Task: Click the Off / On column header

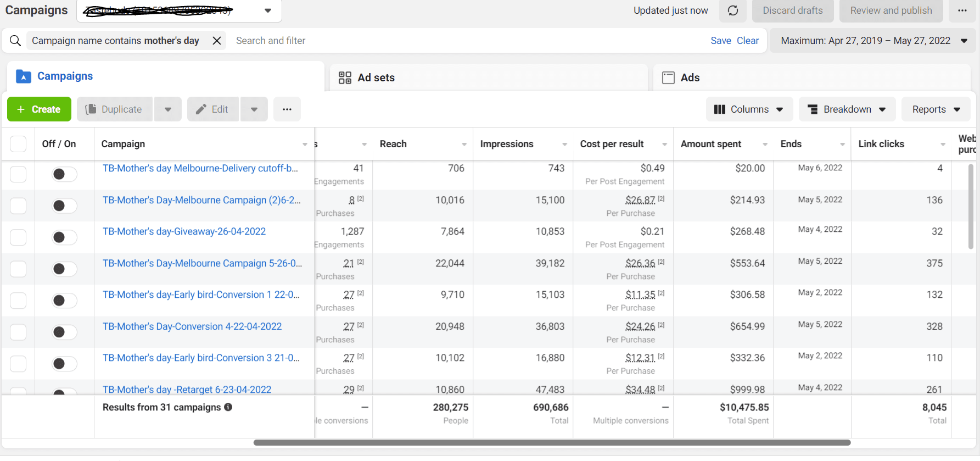Action: pyautogui.click(x=59, y=144)
